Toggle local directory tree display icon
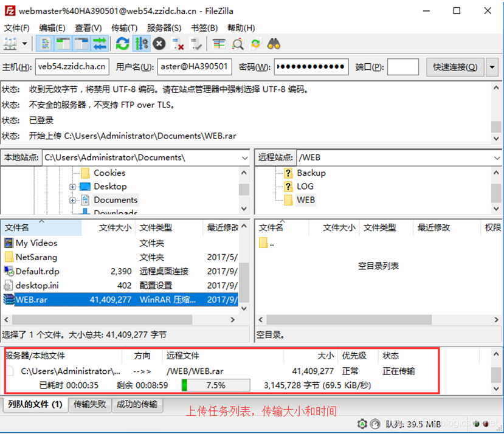This screenshot has width=504, height=434. (63, 43)
